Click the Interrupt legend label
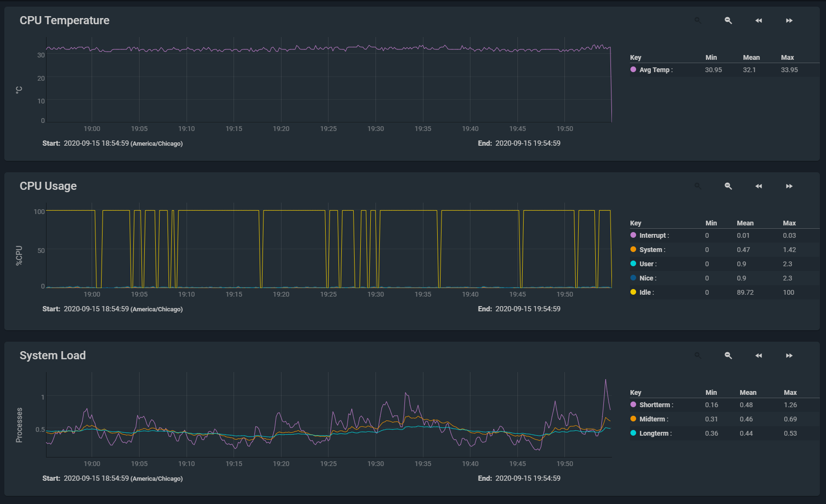Screen dimensions: 826x504 click(x=653, y=235)
